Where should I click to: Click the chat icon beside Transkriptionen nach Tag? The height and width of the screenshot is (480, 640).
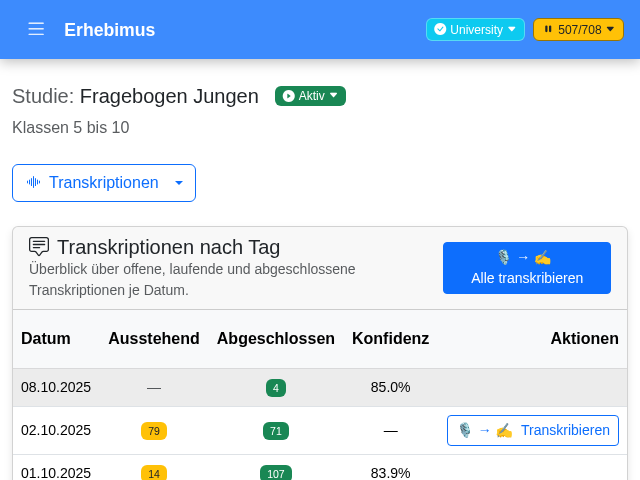[x=39, y=246]
